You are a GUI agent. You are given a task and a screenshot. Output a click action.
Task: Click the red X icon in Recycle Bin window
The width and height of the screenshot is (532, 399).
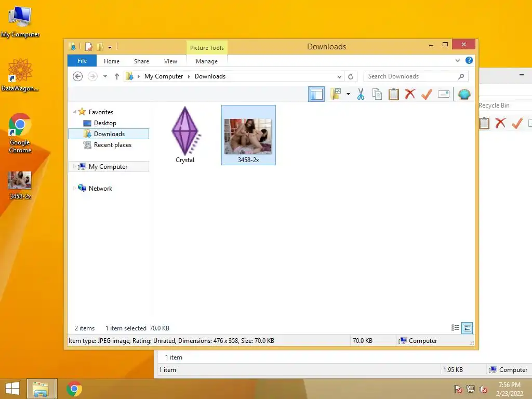coord(500,123)
